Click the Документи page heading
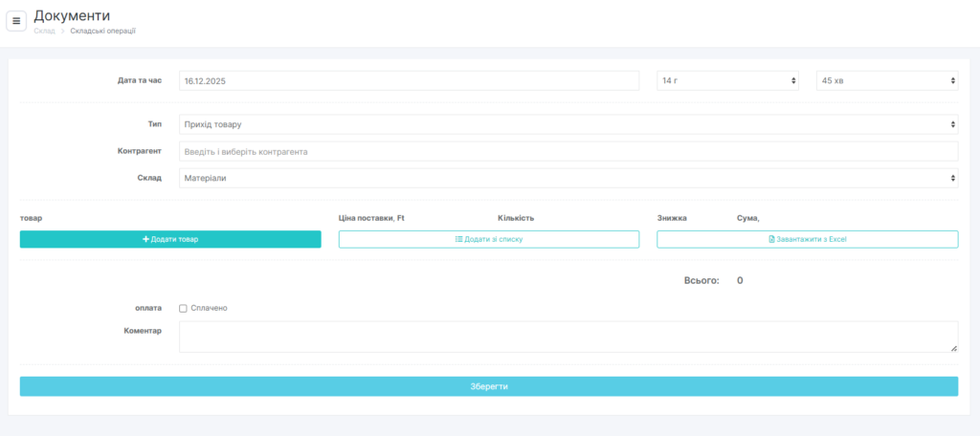 pyautogui.click(x=72, y=15)
